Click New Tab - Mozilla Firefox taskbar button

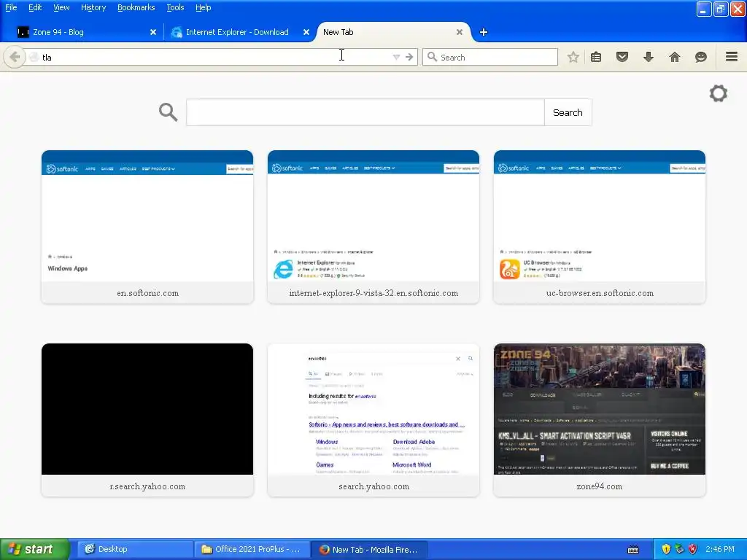369,549
